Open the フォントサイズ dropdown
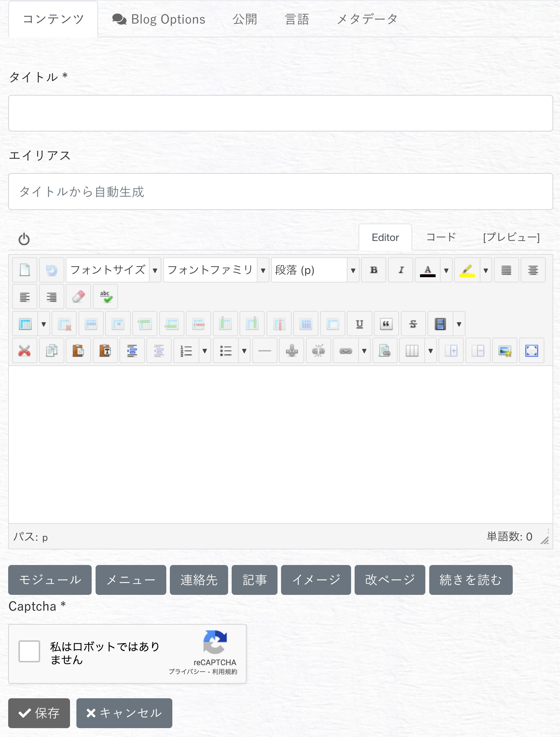 113,270
